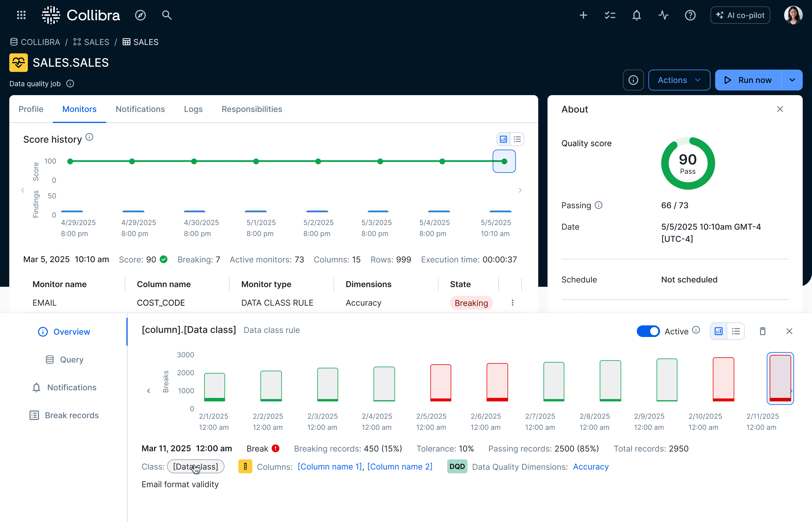Viewport: 812px width, 522px height.
Task: Open the Logs tab
Action: [193, 109]
